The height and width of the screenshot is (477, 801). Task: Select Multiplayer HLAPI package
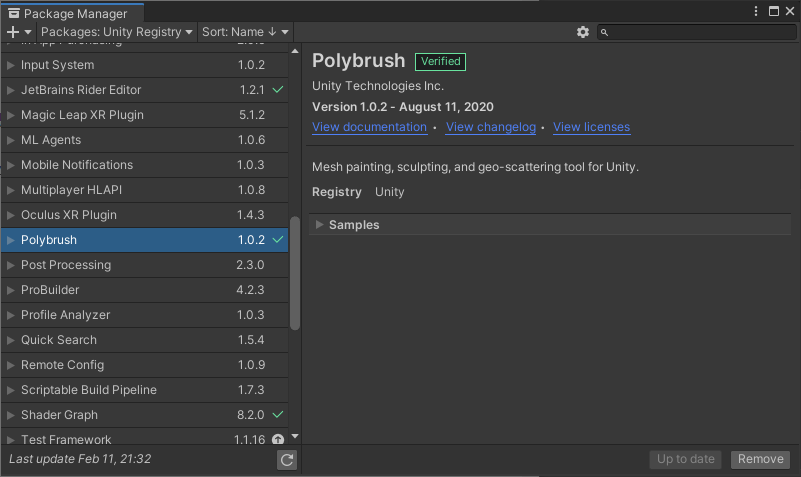point(145,190)
